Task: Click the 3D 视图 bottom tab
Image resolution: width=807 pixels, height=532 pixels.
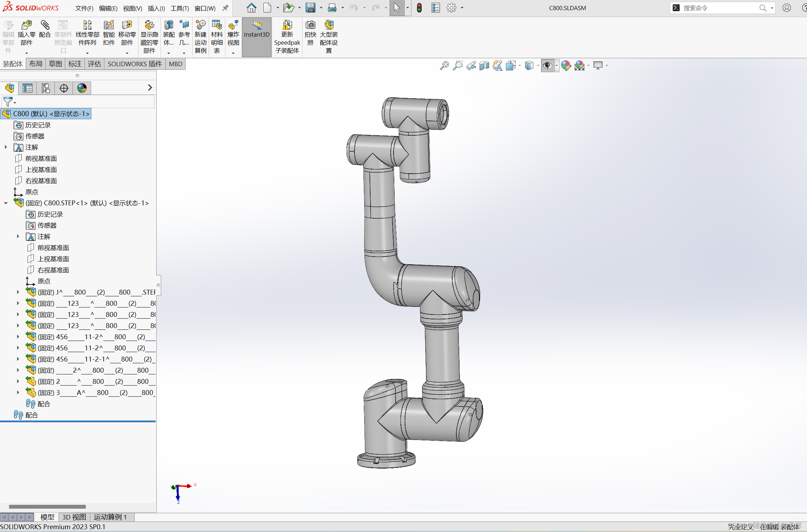Action: (74, 517)
